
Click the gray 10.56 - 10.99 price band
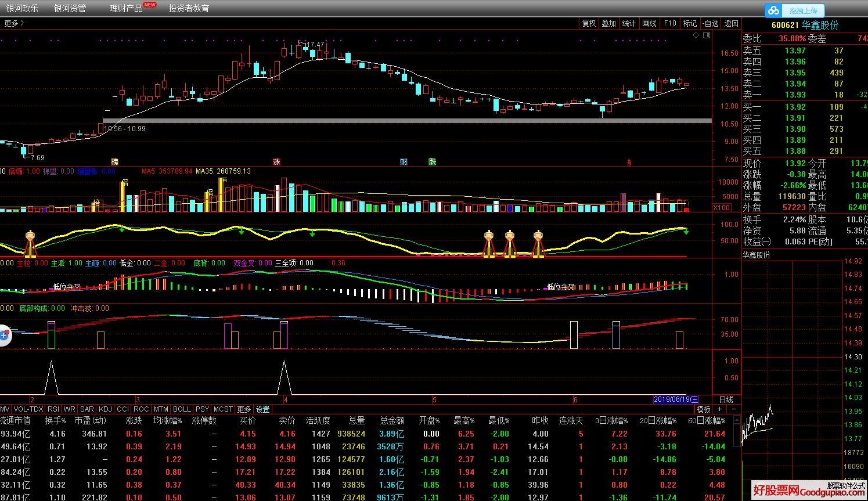[x=407, y=121]
